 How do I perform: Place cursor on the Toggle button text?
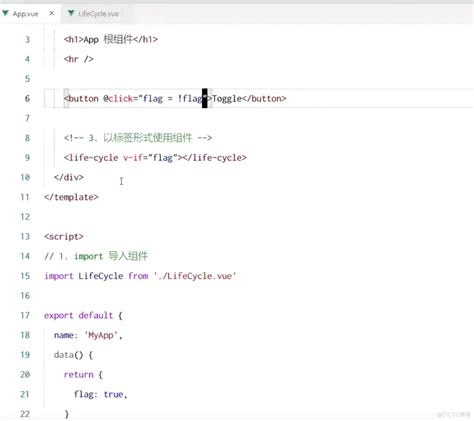[227, 99]
